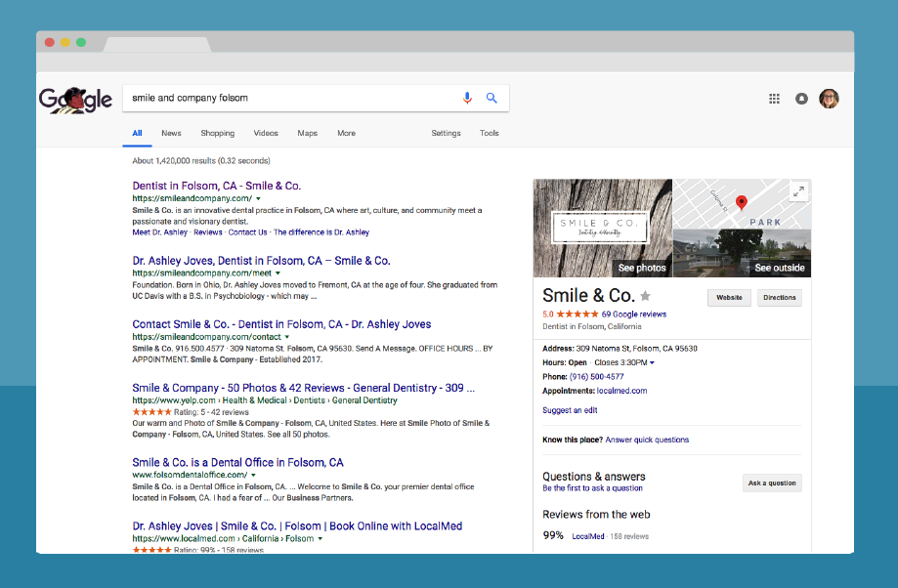The image size is (898, 588).
Task: Open the Book Online with LocalMed result
Action: [x=297, y=525]
